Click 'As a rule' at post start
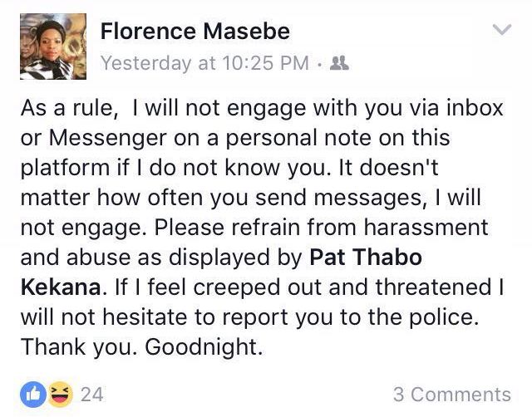Viewport: 532px width, 417px height. click(x=66, y=108)
